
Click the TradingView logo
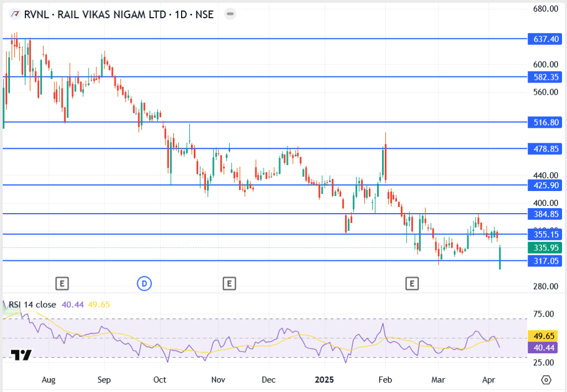[21, 355]
